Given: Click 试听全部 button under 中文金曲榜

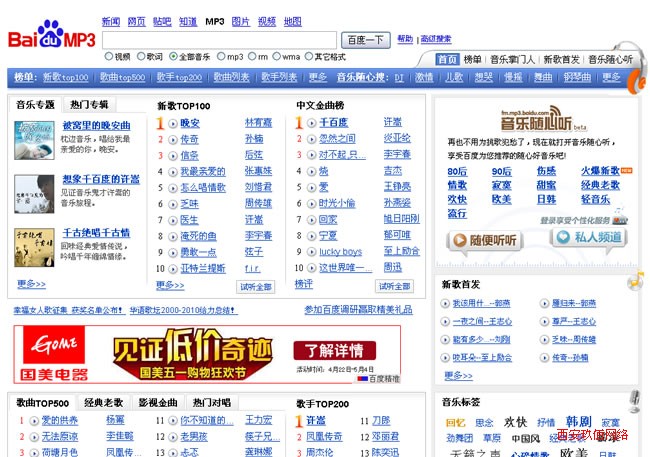Looking at the screenshot, I should (x=394, y=286).
